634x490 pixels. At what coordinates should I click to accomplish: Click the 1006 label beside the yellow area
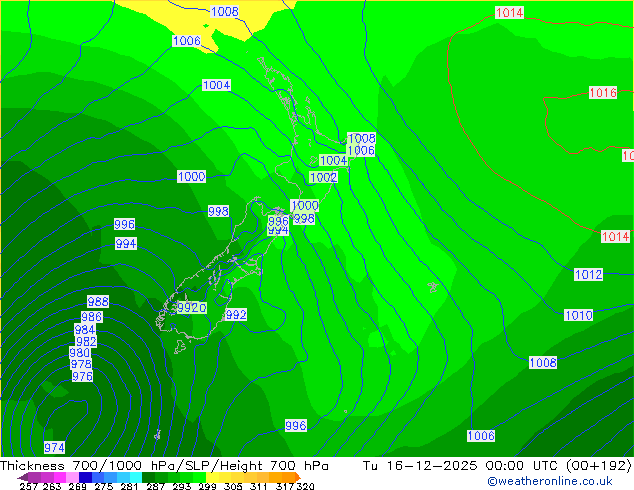[187, 40]
